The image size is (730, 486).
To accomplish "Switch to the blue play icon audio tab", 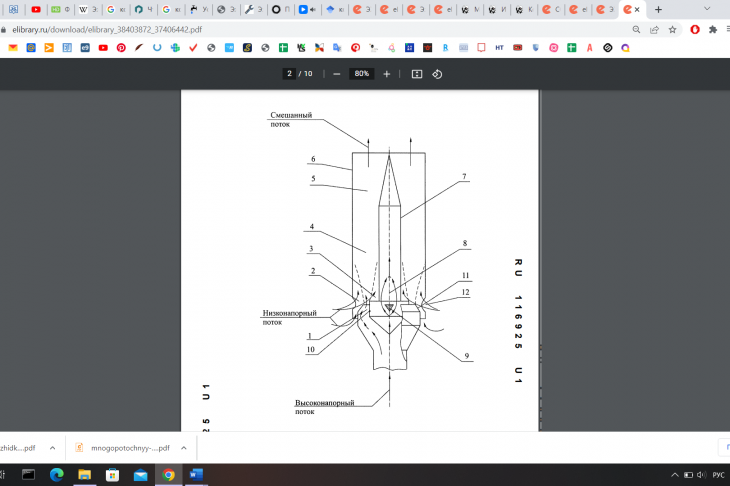I will click(x=308, y=9).
